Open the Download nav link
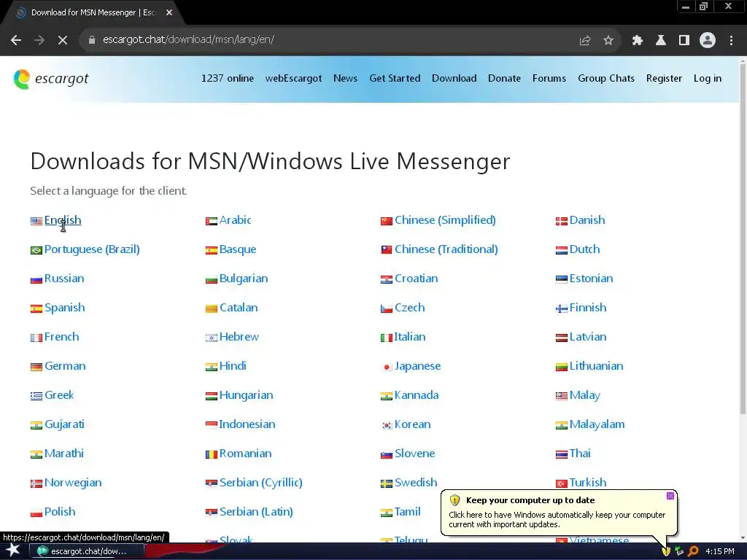The image size is (747, 560). tap(454, 78)
